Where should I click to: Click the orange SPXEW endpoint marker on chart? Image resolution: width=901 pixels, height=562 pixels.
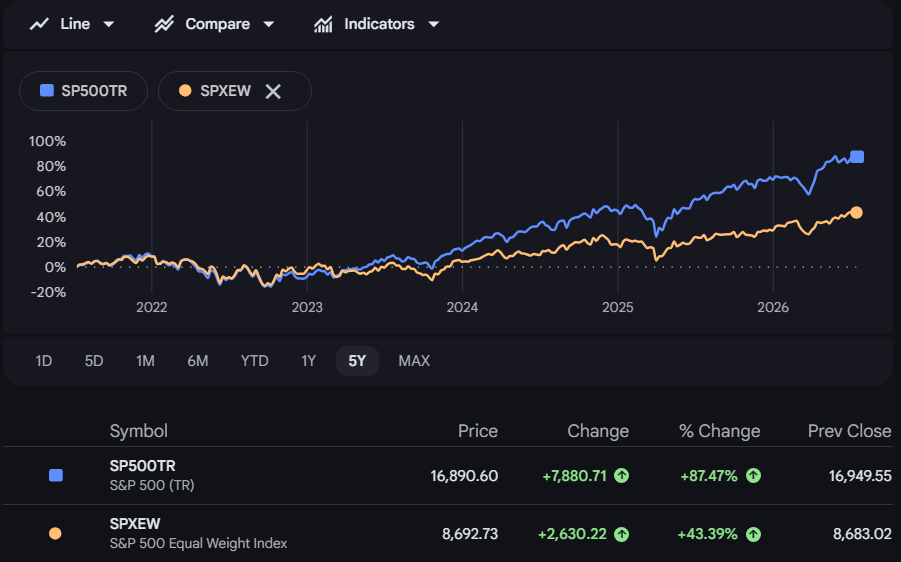point(856,213)
